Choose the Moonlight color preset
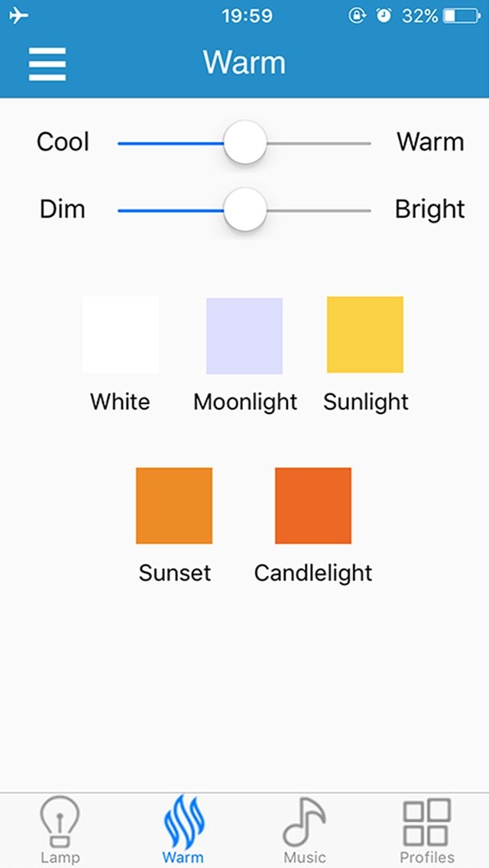 coord(244,336)
